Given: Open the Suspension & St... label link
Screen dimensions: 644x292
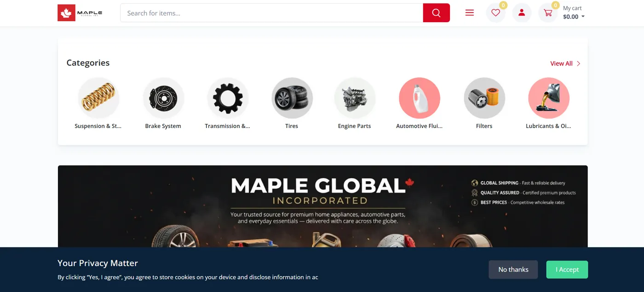Looking at the screenshot, I should [x=98, y=126].
